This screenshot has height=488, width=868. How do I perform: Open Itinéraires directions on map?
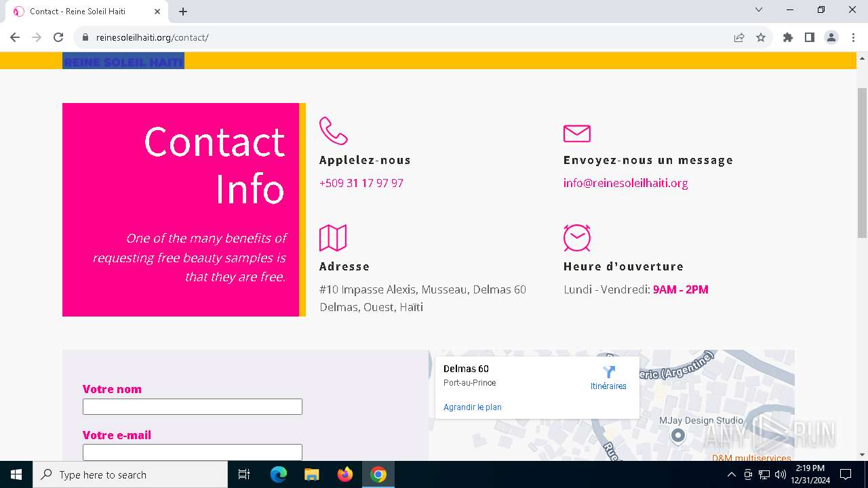click(x=608, y=378)
